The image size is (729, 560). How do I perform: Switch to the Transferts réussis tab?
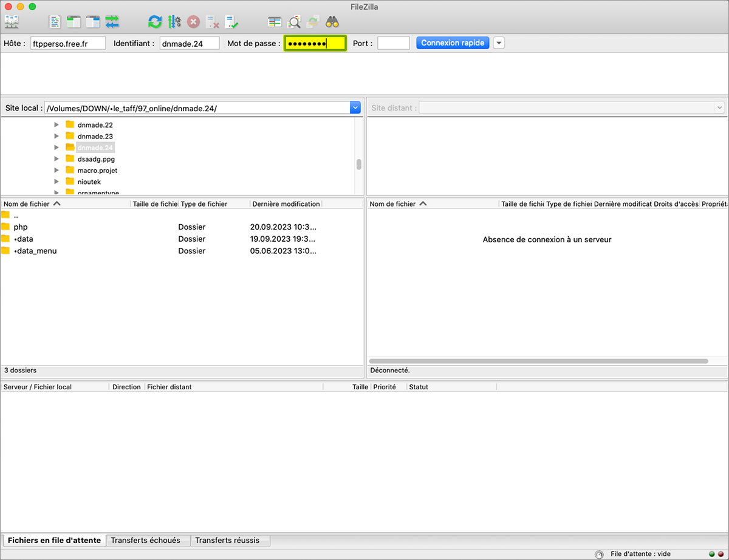point(227,540)
